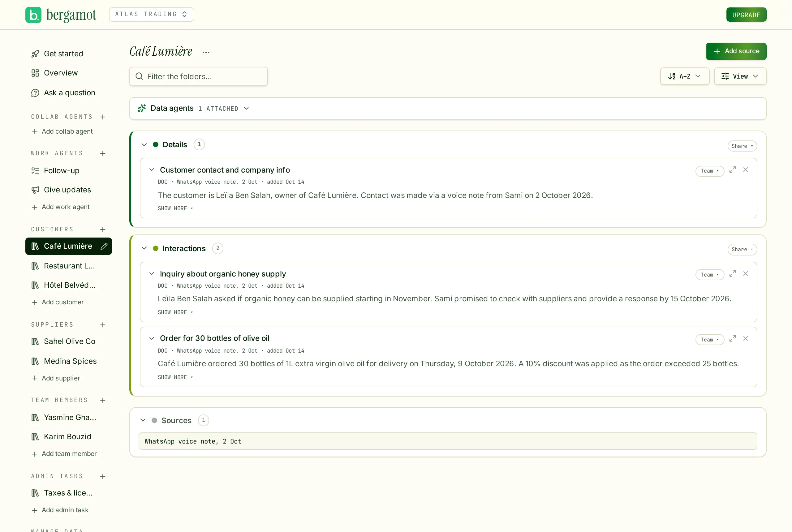Viewport: 792px width, 532px height.
Task: Open the Share dropdown for Interactions
Action: [x=742, y=249]
